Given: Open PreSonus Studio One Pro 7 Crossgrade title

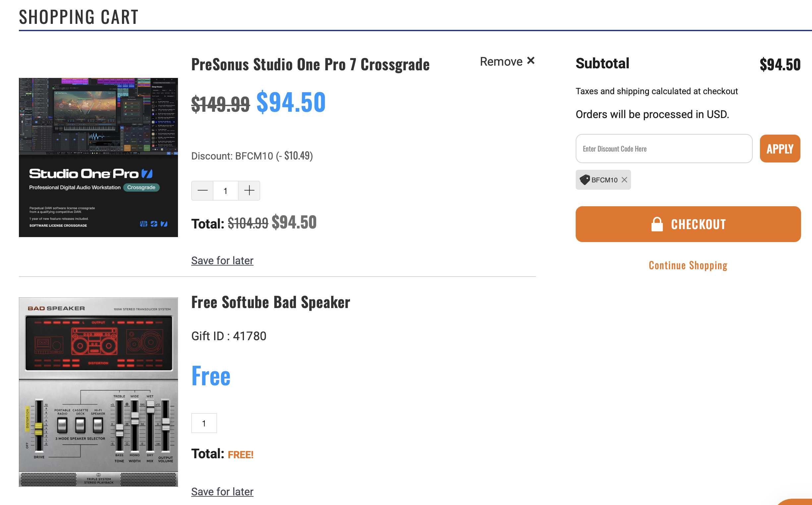Looking at the screenshot, I should [x=310, y=64].
